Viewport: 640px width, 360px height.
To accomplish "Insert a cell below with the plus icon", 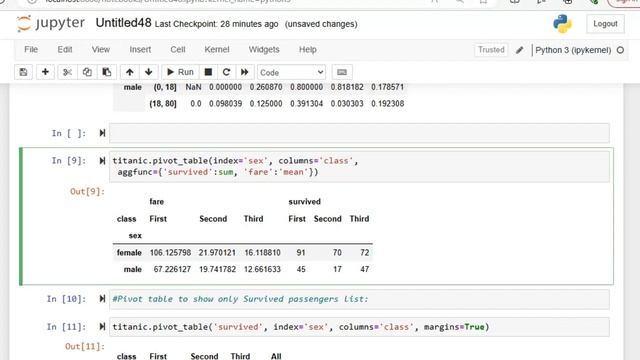I will (x=45, y=72).
